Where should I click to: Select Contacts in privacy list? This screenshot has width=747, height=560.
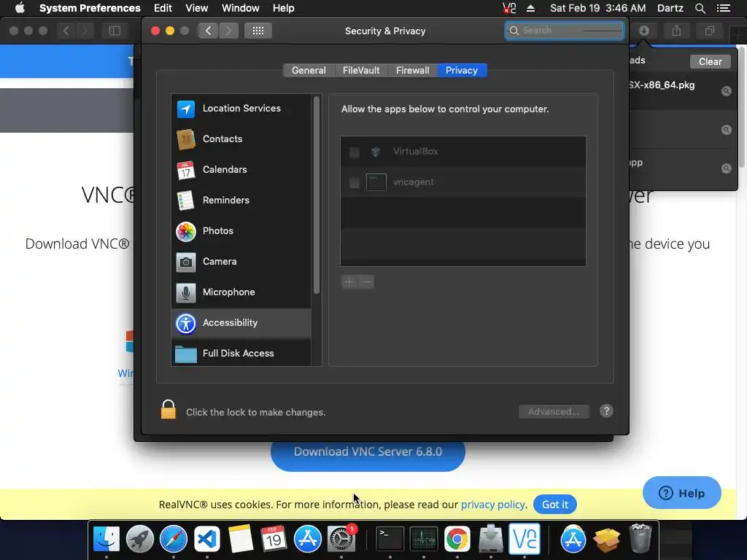[241, 139]
